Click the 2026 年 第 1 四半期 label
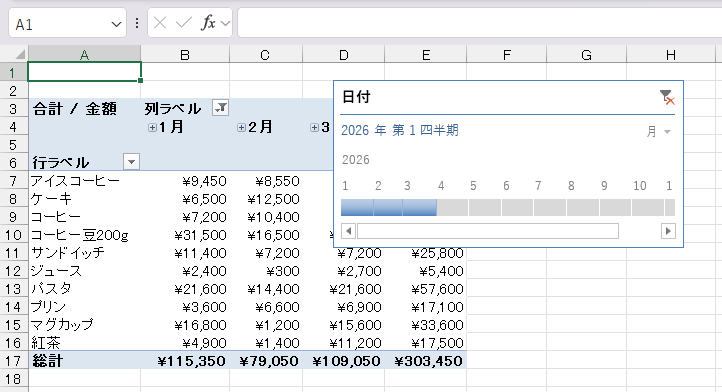This screenshot has width=722, height=392. (400, 130)
